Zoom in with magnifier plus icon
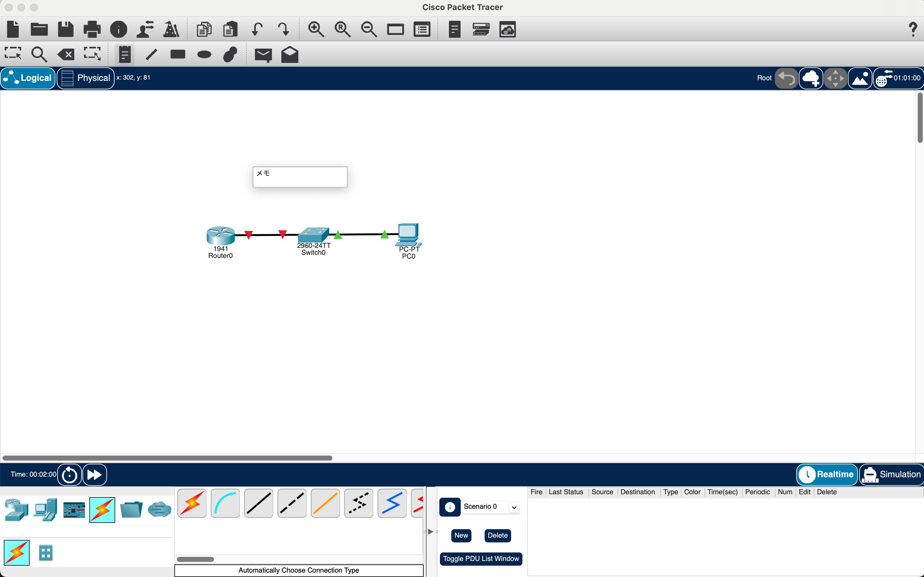924x577 pixels. 316,29
